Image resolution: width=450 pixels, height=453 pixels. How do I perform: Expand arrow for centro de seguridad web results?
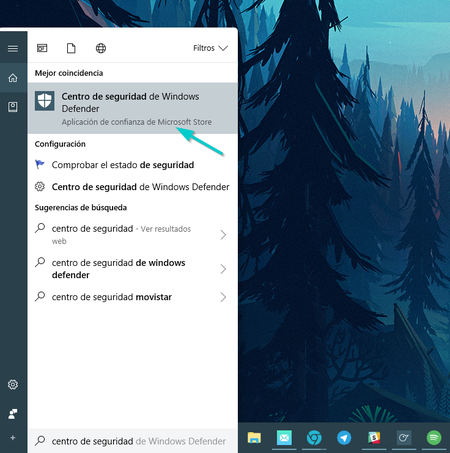coord(223,235)
